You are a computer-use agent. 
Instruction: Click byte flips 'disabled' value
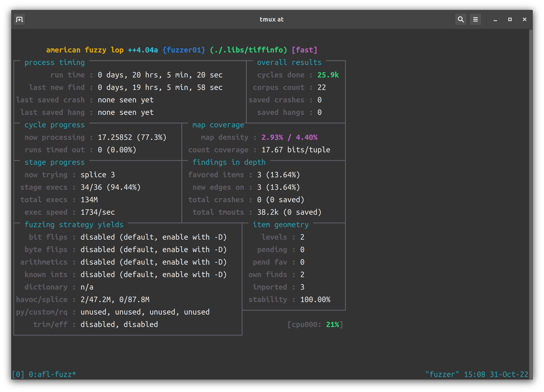click(98, 249)
